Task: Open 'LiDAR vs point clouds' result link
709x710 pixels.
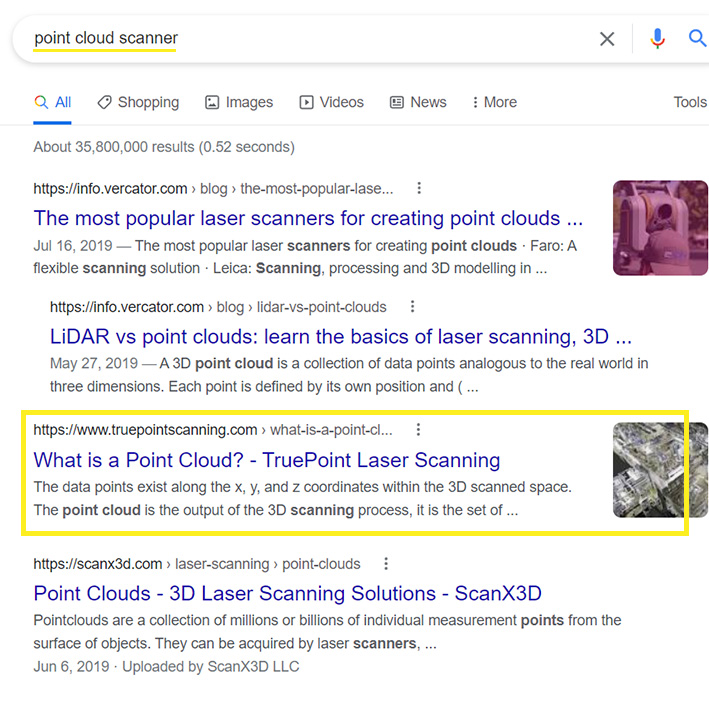Action: click(x=340, y=337)
